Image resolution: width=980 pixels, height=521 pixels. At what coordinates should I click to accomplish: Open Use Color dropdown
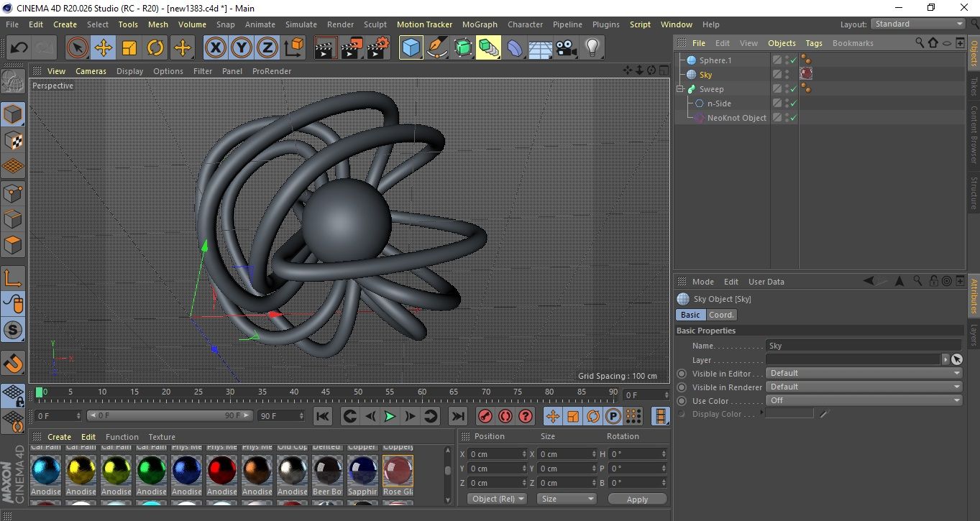click(864, 400)
